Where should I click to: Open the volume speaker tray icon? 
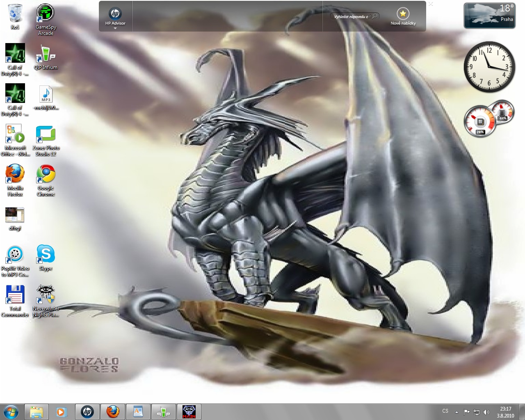click(x=486, y=412)
